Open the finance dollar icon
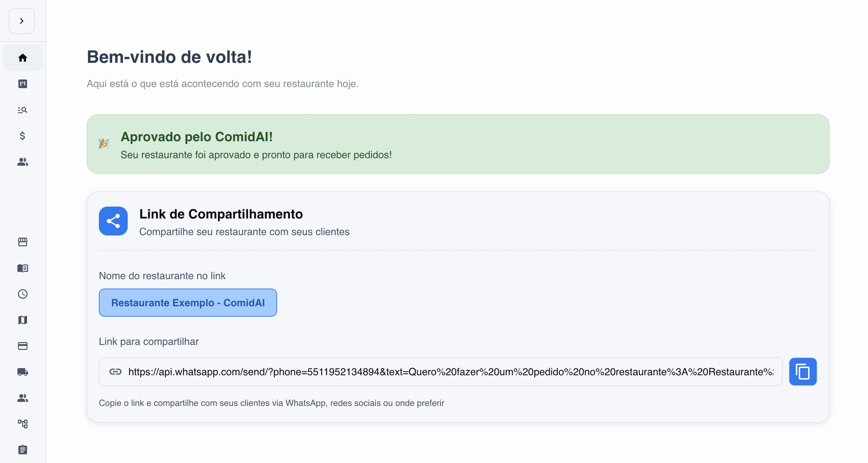 (22, 136)
